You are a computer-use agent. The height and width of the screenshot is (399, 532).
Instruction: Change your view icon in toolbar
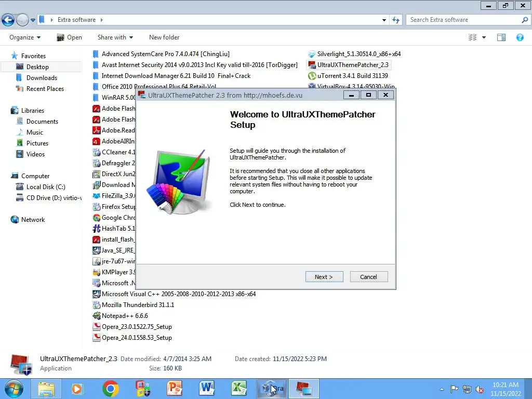[472, 37]
